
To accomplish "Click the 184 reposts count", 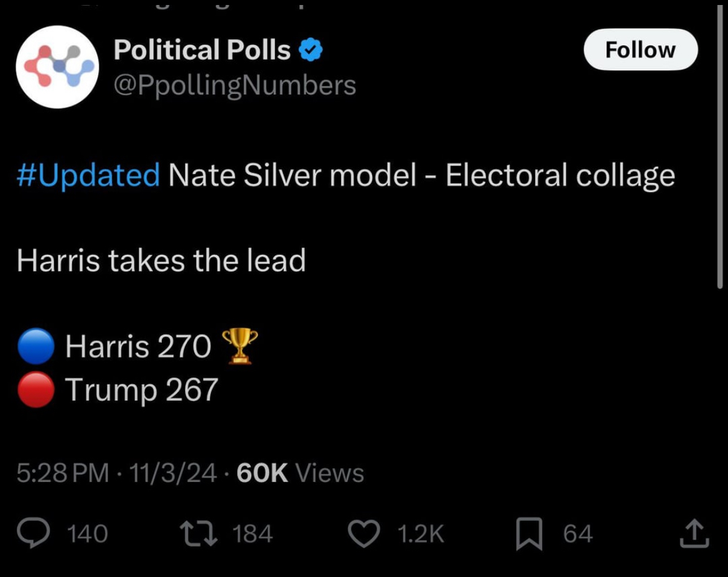I will point(252,534).
